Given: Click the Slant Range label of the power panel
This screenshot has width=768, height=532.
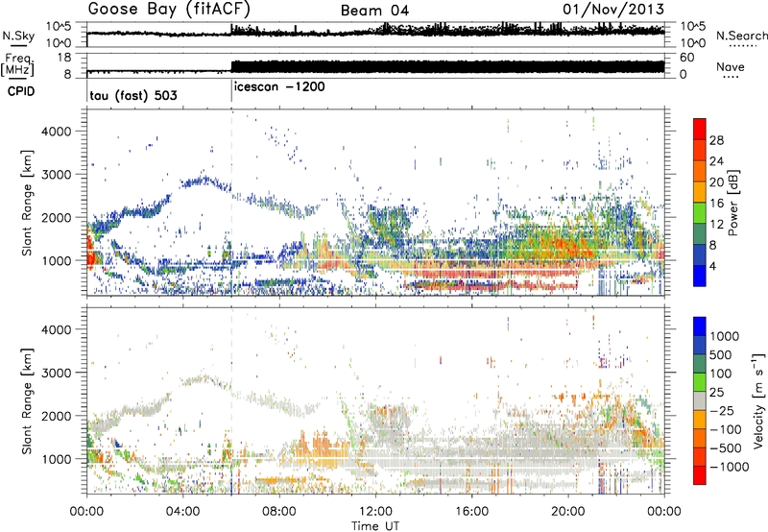Looking at the screenshot, I should 27,203.
